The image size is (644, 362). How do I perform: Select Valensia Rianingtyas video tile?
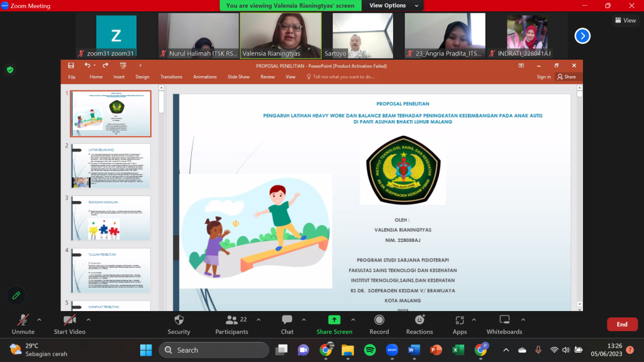(280, 36)
